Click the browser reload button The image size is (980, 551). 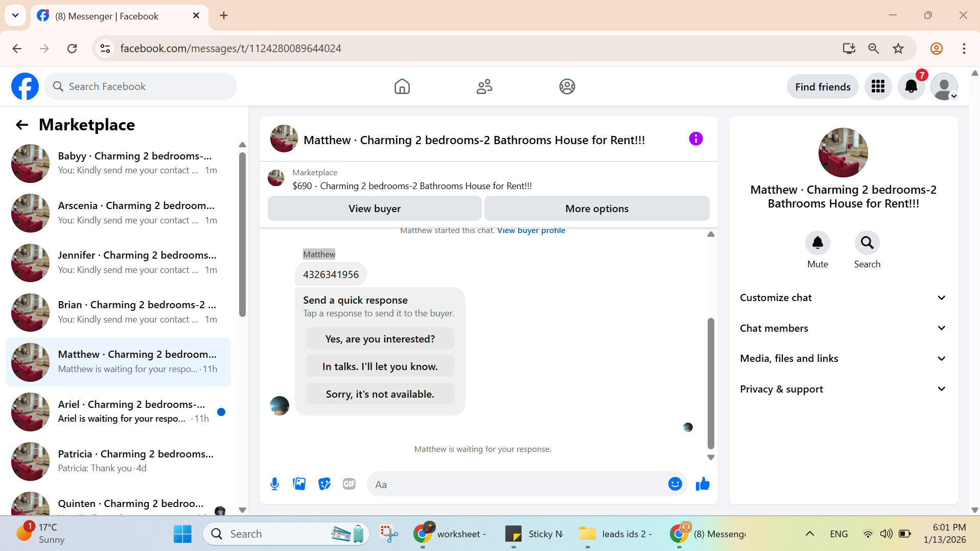point(72,49)
